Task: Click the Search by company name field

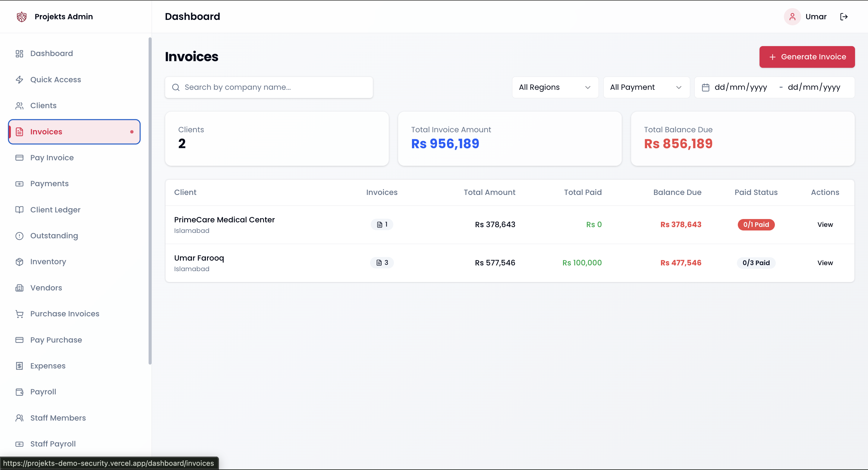Action: coord(269,87)
